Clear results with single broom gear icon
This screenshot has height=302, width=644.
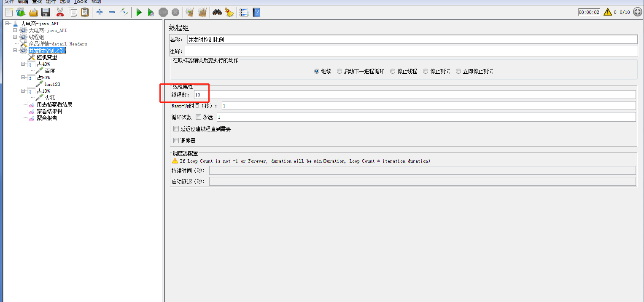(x=190, y=12)
